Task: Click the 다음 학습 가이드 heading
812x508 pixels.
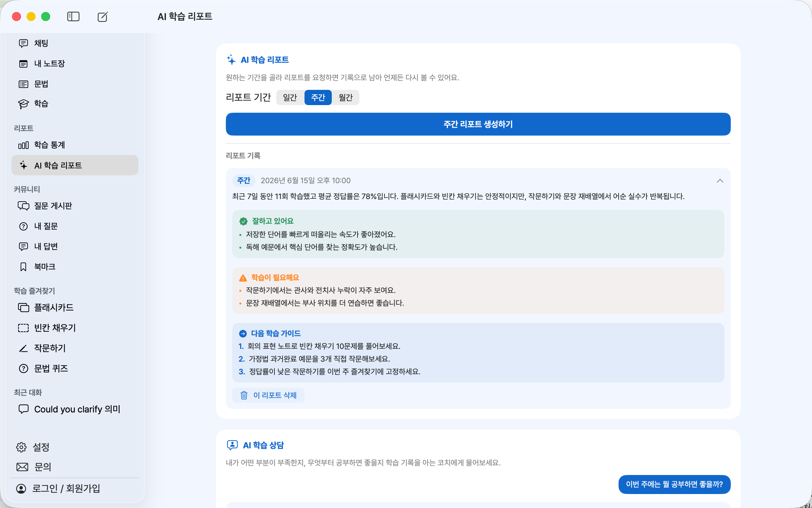Action: tap(276, 334)
